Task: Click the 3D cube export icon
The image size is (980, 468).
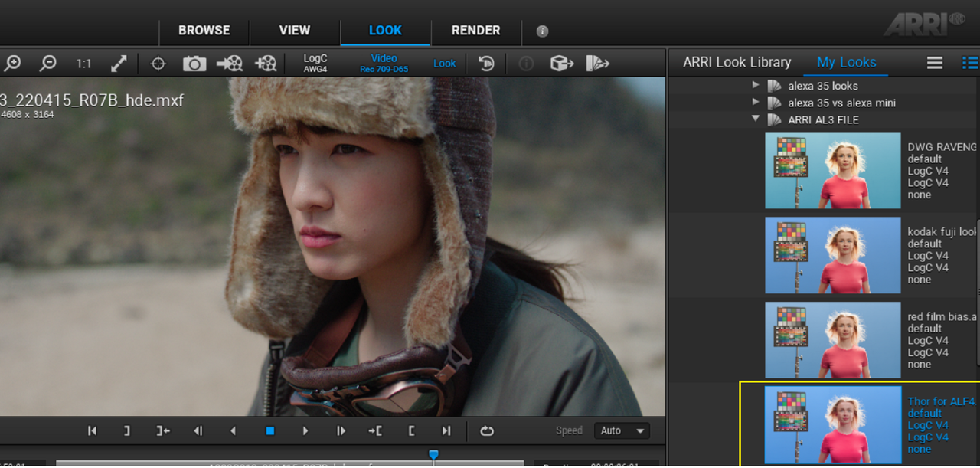Action: click(x=562, y=64)
